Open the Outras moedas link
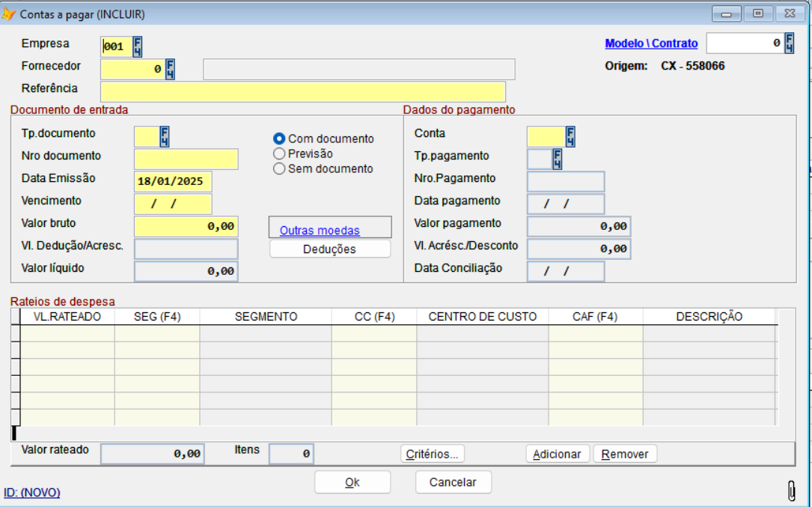The width and height of the screenshot is (812, 507). [x=320, y=231]
